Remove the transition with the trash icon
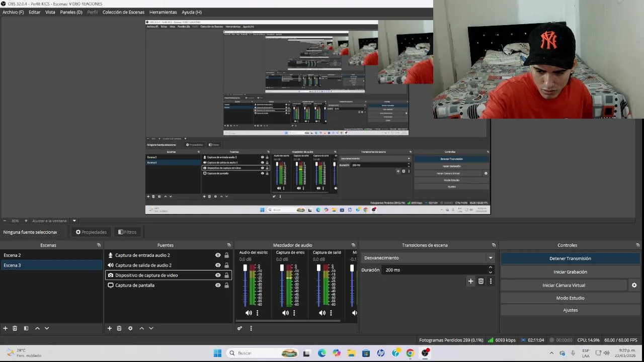 pyautogui.click(x=481, y=282)
